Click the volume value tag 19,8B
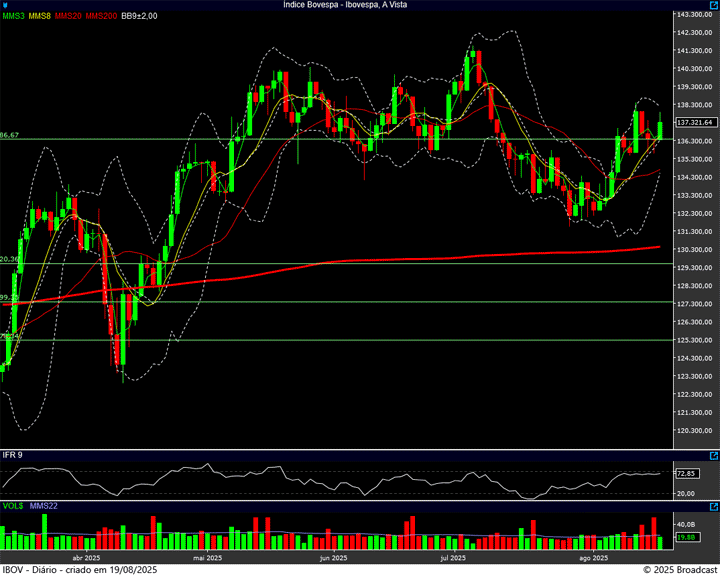The height and width of the screenshot is (575, 720). coord(688,537)
